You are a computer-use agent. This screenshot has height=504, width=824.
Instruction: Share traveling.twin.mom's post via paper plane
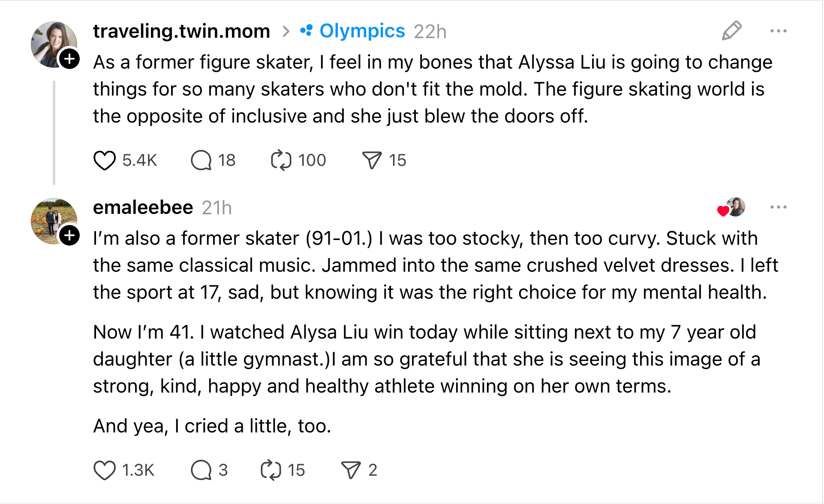372,161
